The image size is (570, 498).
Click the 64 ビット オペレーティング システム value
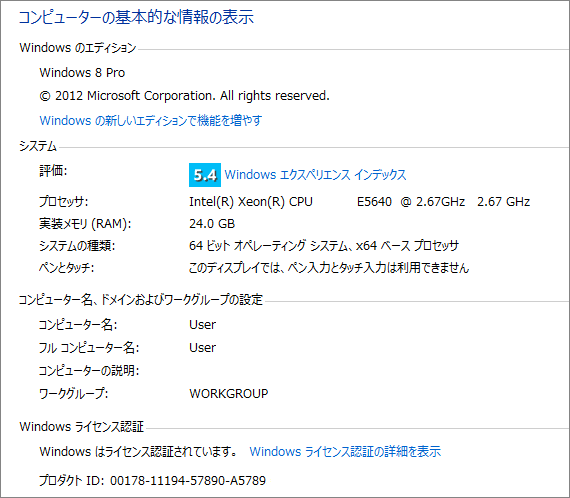click(x=324, y=246)
